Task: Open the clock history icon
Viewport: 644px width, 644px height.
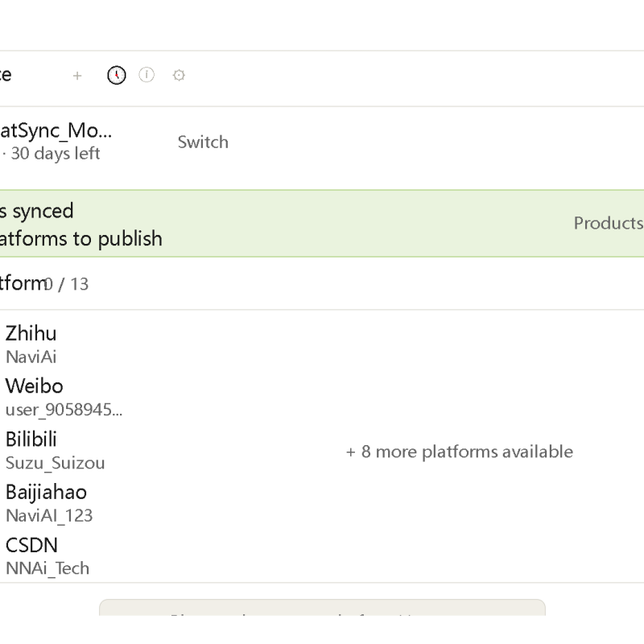Action: [x=117, y=75]
